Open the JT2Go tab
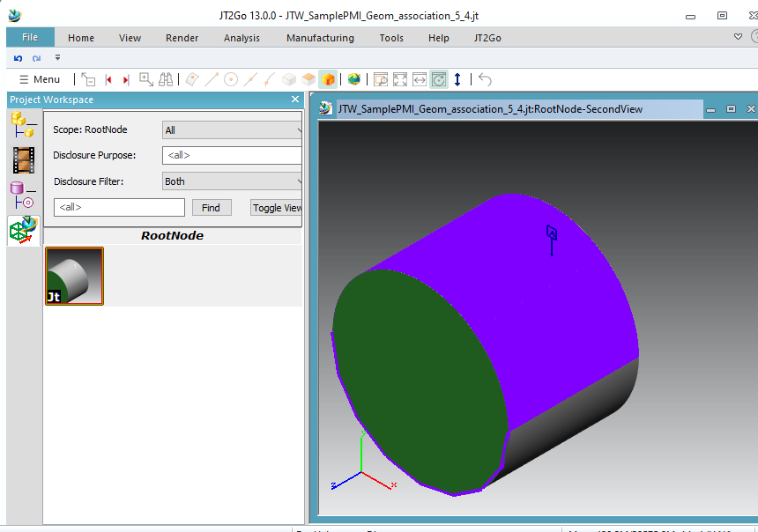This screenshot has width=758, height=532. 487,38
